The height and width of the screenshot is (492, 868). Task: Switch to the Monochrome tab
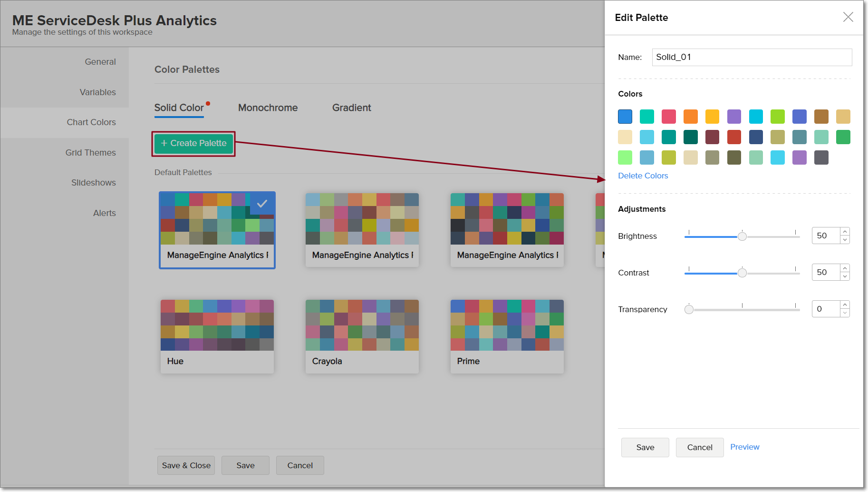(x=268, y=108)
